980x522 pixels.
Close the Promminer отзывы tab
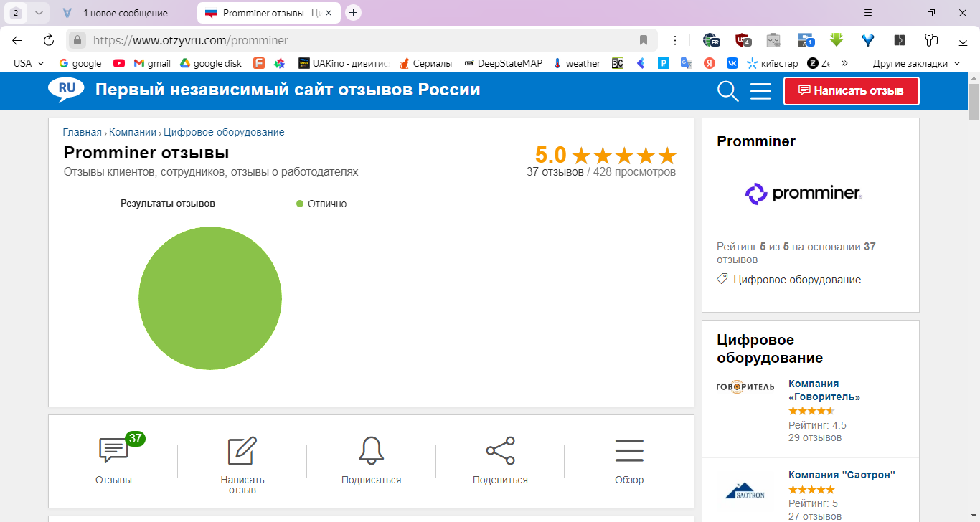[329, 13]
